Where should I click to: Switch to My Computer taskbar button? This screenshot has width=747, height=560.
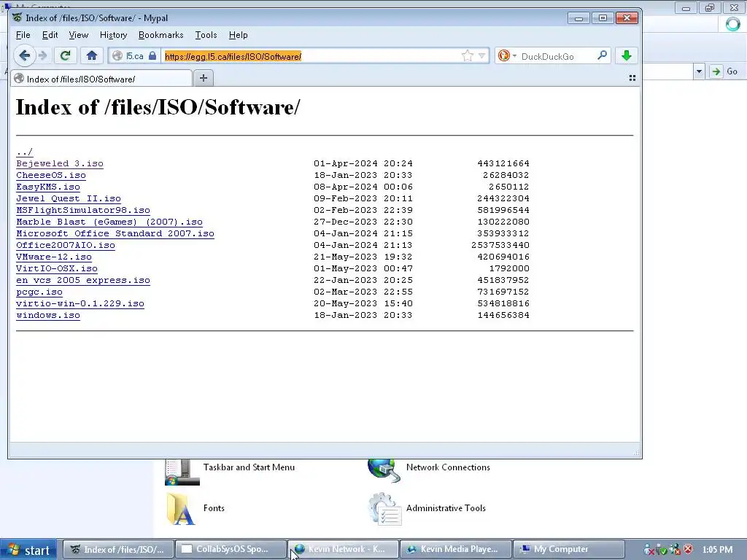pyautogui.click(x=568, y=550)
